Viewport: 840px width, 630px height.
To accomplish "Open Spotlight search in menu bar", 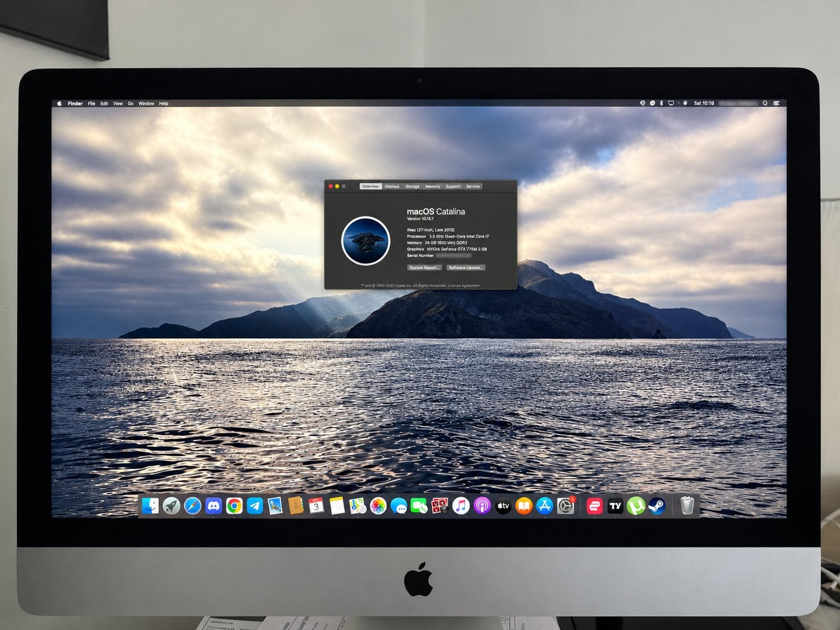I will pos(765,103).
